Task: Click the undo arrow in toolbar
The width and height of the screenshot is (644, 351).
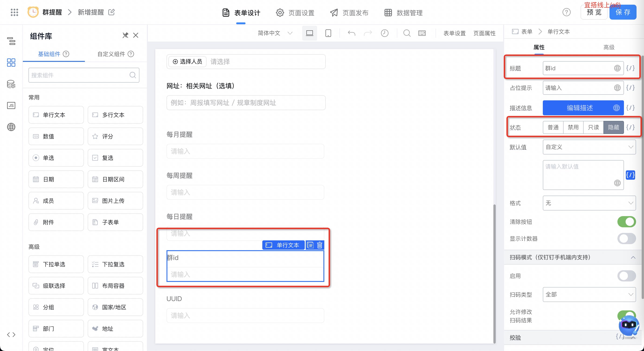Action: pos(352,33)
